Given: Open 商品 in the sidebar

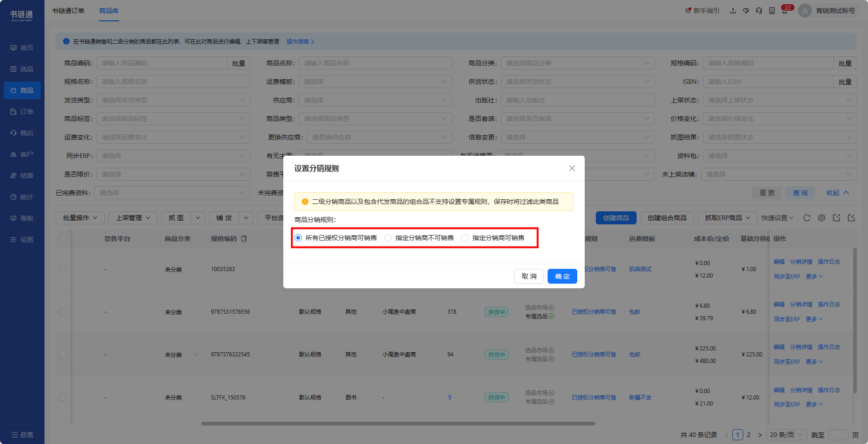Looking at the screenshot, I should click(22, 90).
